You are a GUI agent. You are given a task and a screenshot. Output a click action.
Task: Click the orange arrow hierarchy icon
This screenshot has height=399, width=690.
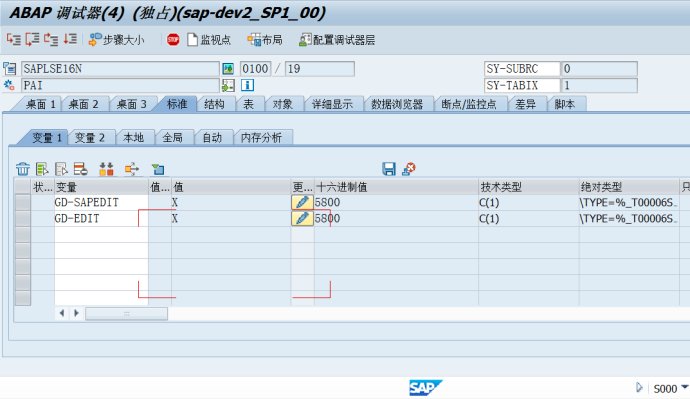point(132,168)
